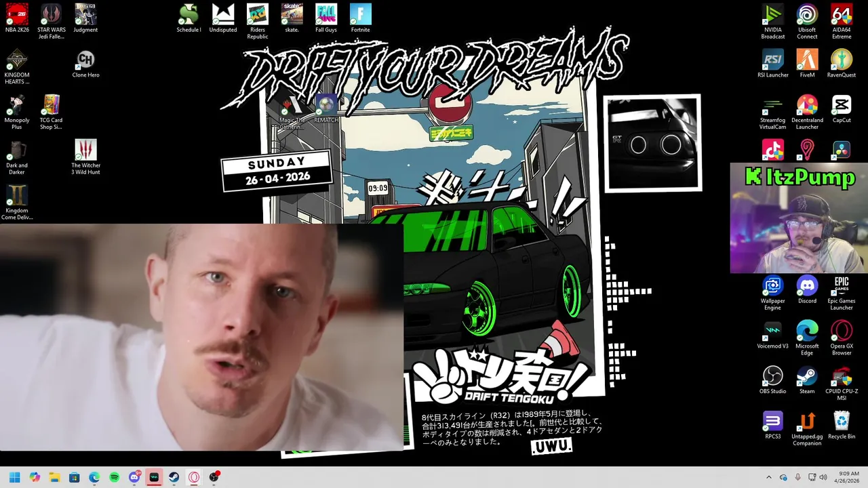
Task: Switch to Voicemod in the taskbar
Action: click(155, 477)
